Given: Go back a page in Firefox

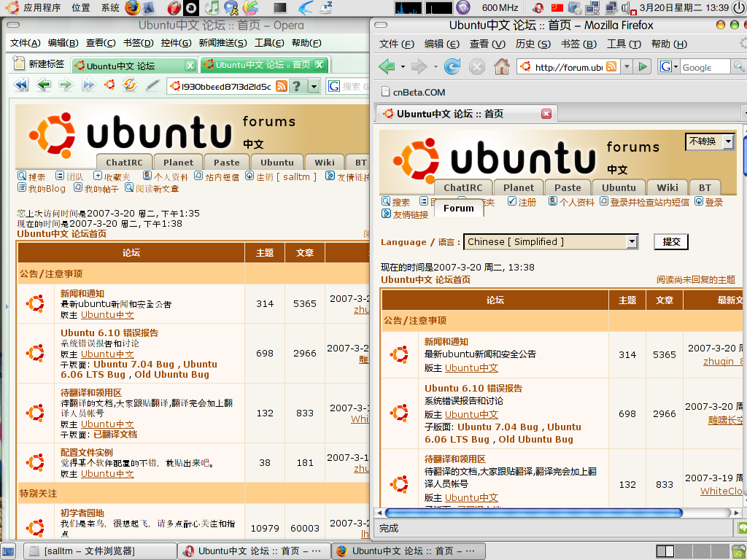Looking at the screenshot, I should click(x=387, y=66).
